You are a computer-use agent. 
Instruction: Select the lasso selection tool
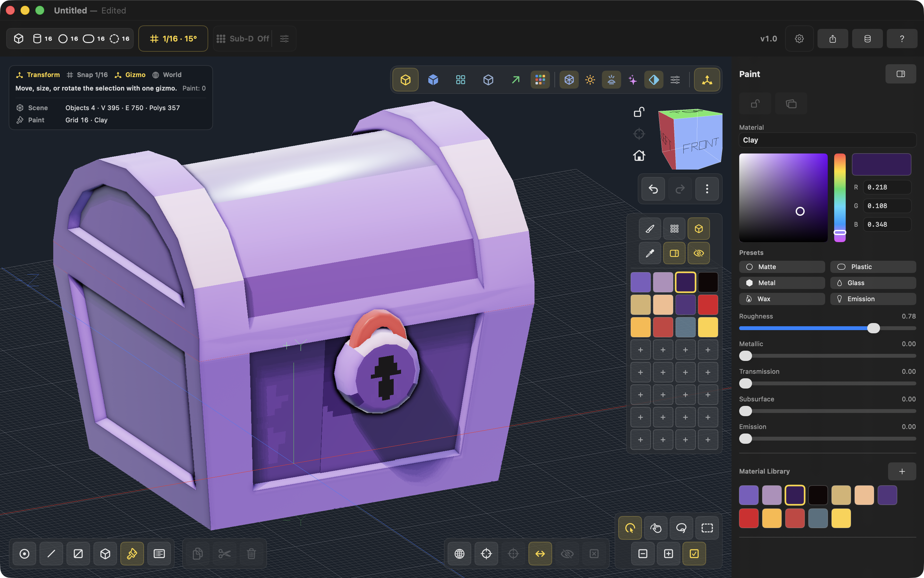681,528
